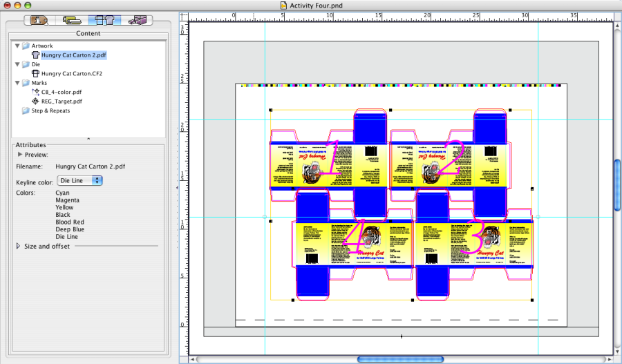Click the horizontal scrollbar thumb
Screen dimensions: 622x364
400,359
